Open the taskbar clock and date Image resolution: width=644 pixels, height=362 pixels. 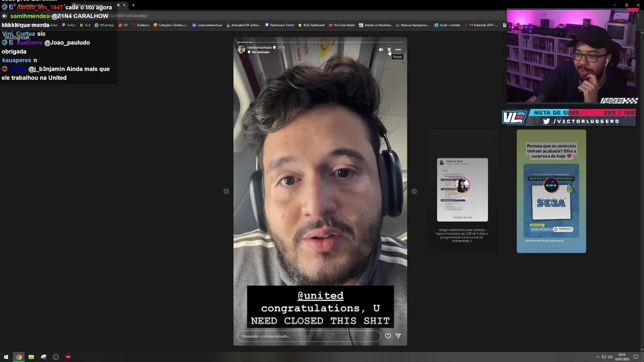tap(622, 357)
